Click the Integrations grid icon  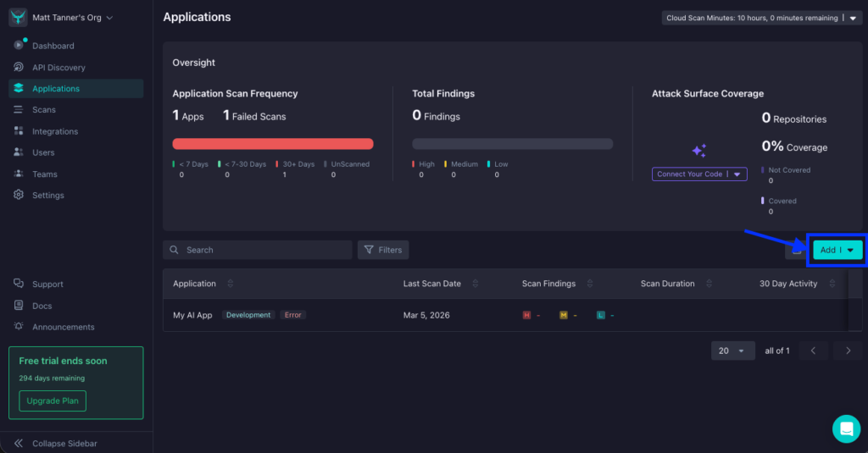19,130
